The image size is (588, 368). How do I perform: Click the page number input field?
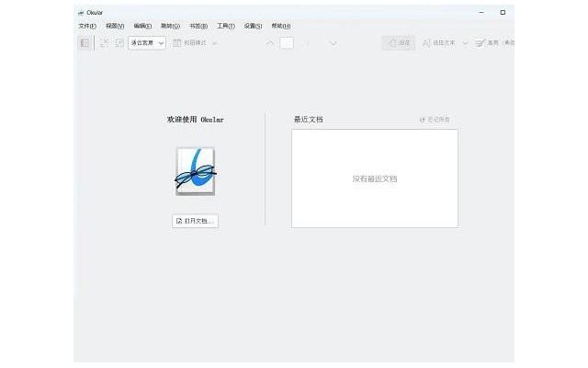click(287, 43)
